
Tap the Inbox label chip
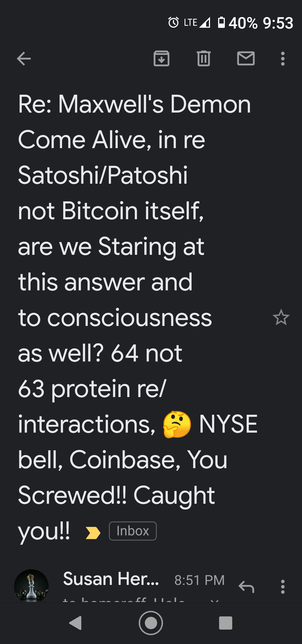click(x=133, y=531)
